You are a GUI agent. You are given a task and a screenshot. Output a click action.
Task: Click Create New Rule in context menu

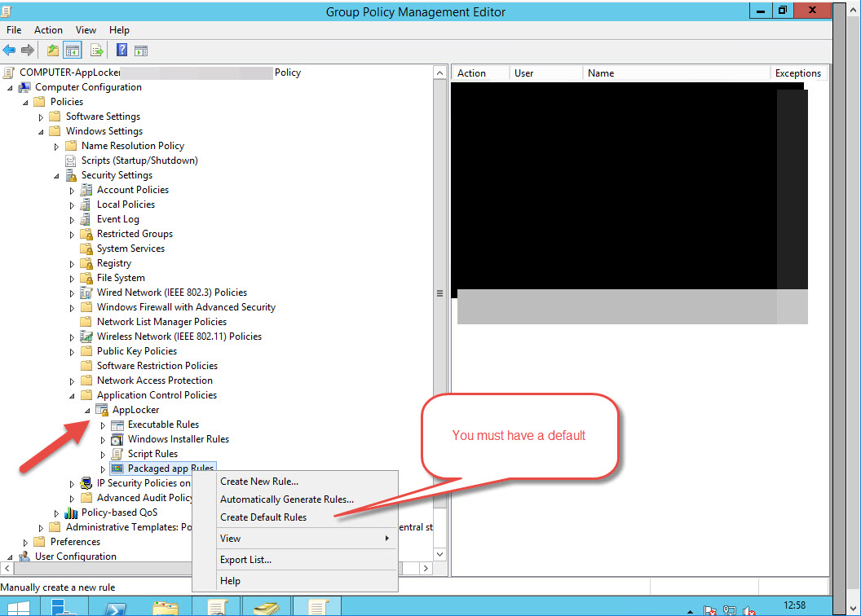tap(259, 482)
